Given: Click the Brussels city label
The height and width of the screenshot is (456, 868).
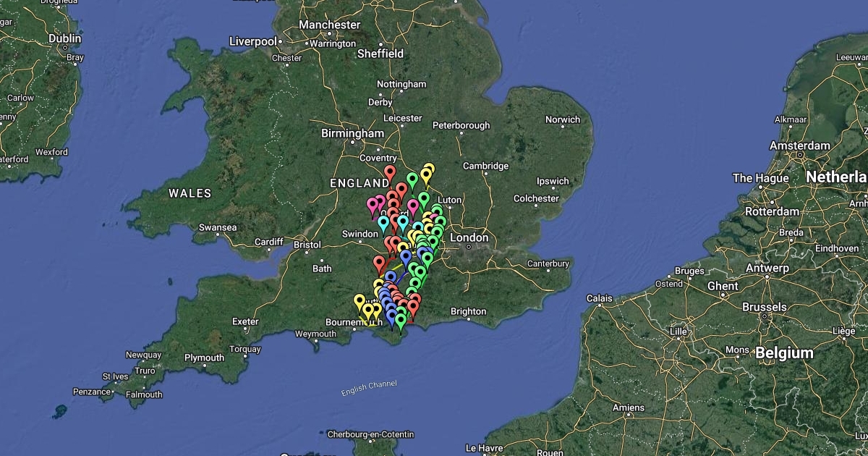Looking at the screenshot, I should [764, 307].
